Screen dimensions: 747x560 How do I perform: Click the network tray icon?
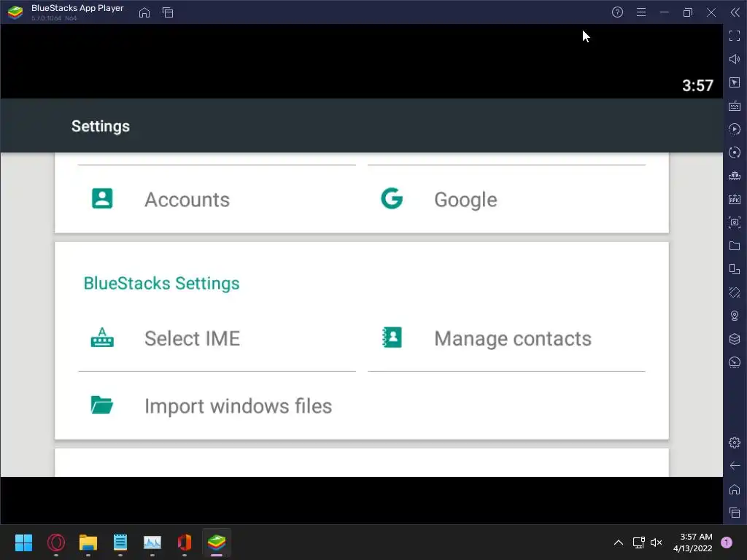(x=638, y=542)
